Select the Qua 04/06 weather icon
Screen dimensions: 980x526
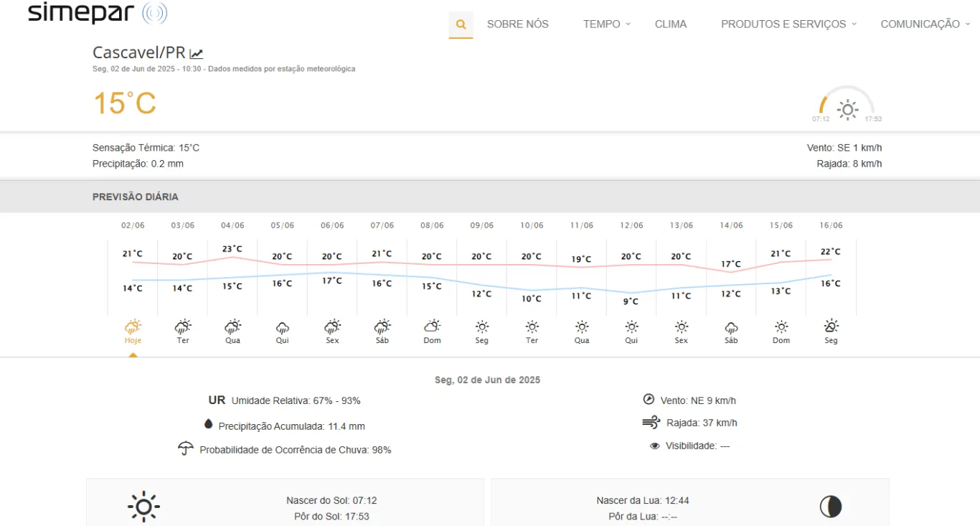pyautogui.click(x=232, y=327)
